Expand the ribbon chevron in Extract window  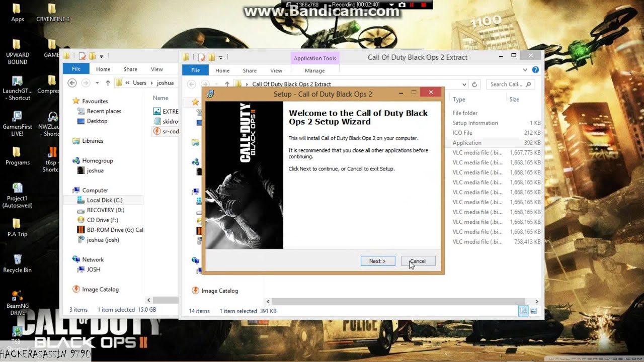[525, 70]
